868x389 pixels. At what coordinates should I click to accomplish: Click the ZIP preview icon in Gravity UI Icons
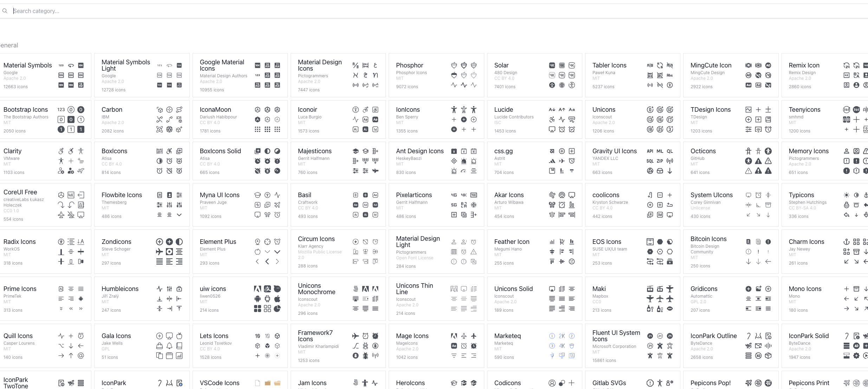[x=660, y=161]
